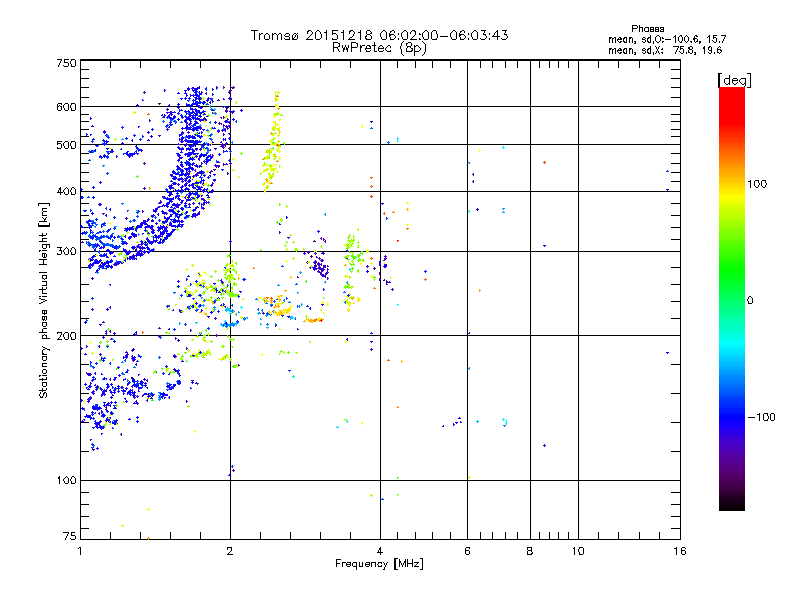Click the y-axis tick label '300'

coord(66,251)
